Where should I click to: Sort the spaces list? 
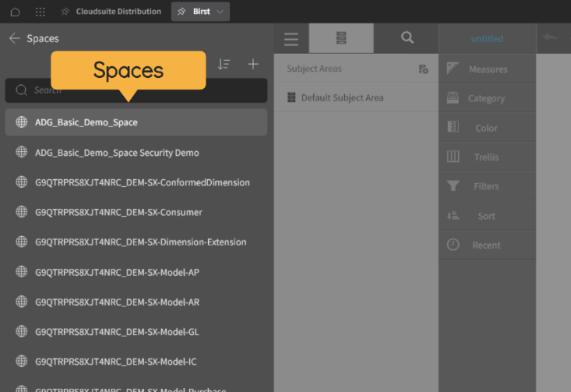click(224, 64)
